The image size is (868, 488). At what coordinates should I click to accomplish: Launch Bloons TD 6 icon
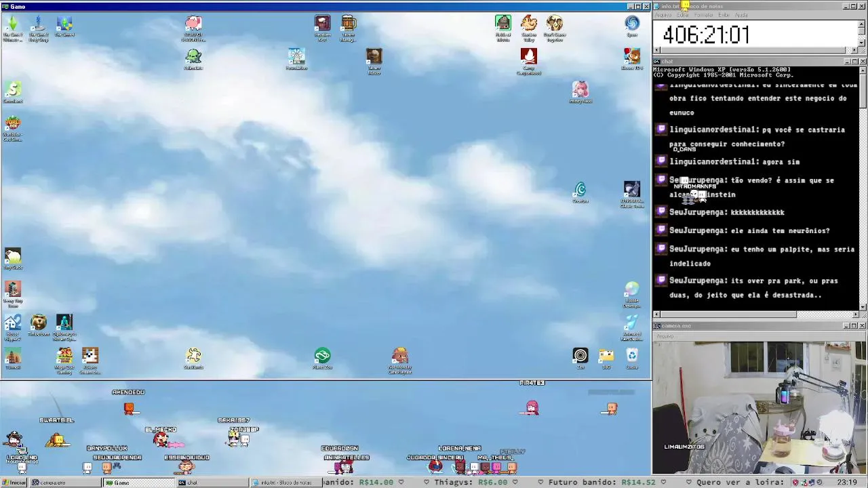tap(632, 60)
